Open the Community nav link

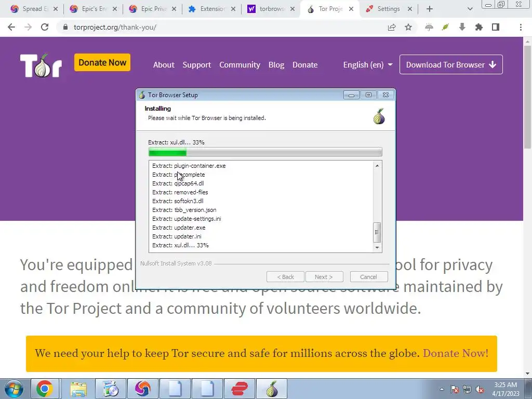[x=240, y=64]
